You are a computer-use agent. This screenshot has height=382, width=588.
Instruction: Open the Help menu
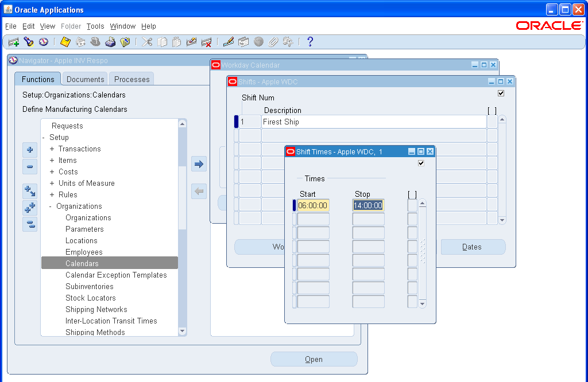(149, 26)
